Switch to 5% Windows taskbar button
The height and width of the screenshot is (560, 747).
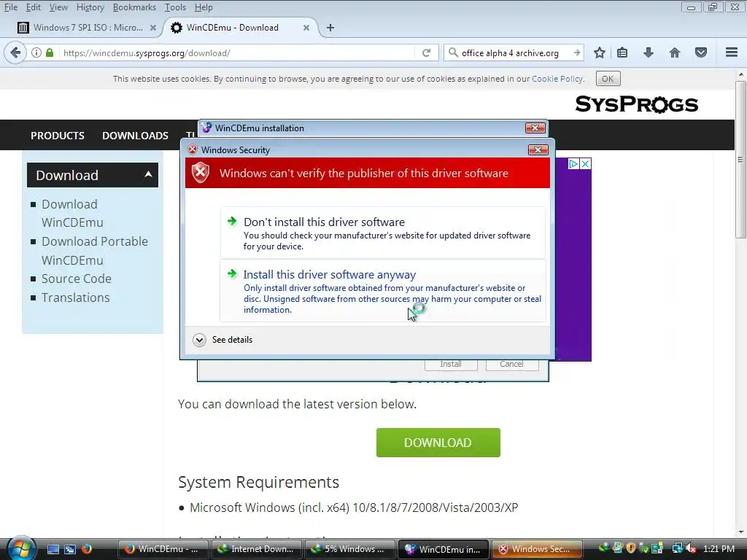point(349,549)
